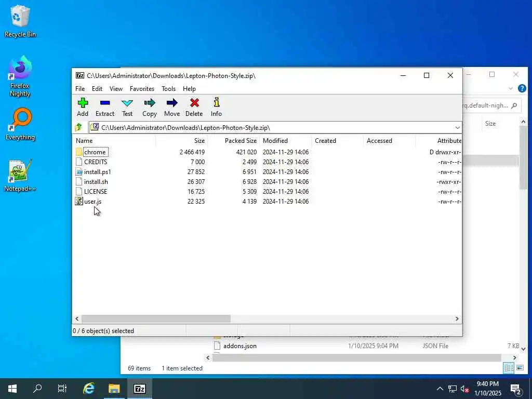Open Explorer help question mark icon
The height and width of the screenshot is (399, 532).
coord(522,88)
